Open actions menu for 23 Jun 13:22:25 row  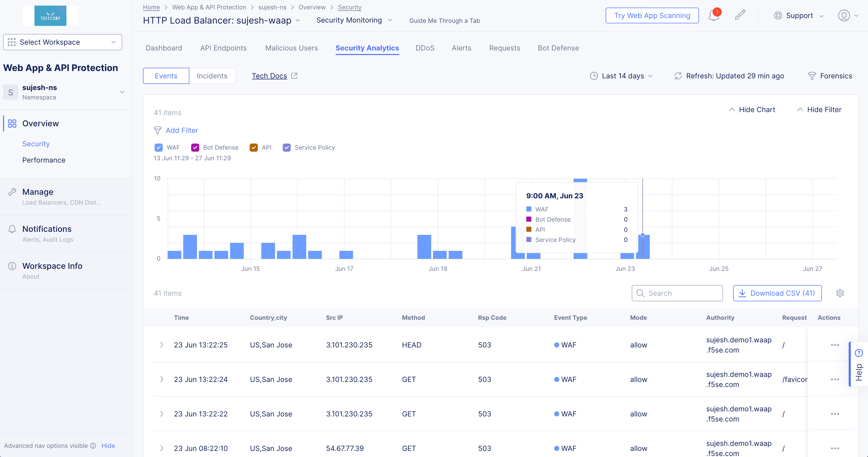point(835,345)
